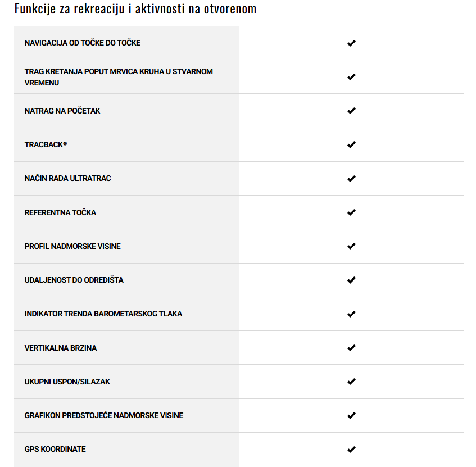Click the TracBack® feature label

(x=46, y=144)
